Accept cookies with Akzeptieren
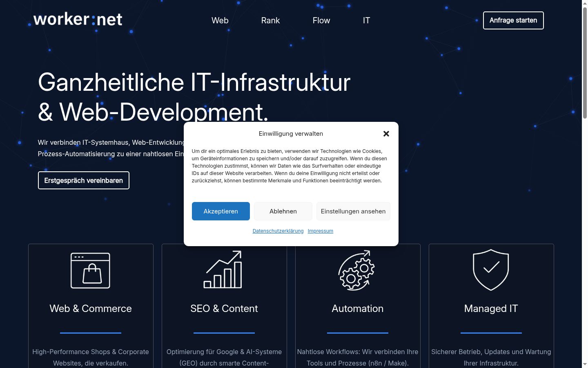The height and width of the screenshot is (368, 588). 221,211
